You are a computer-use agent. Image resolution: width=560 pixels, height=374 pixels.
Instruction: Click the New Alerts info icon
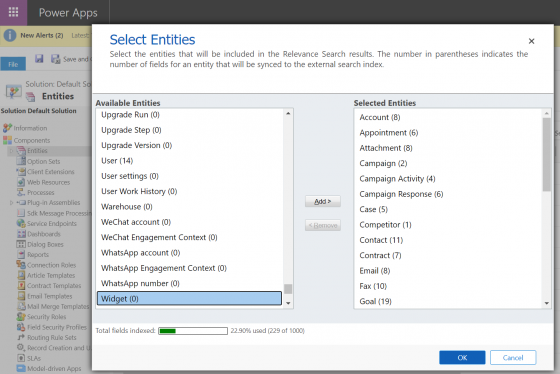[x=10, y=35]
